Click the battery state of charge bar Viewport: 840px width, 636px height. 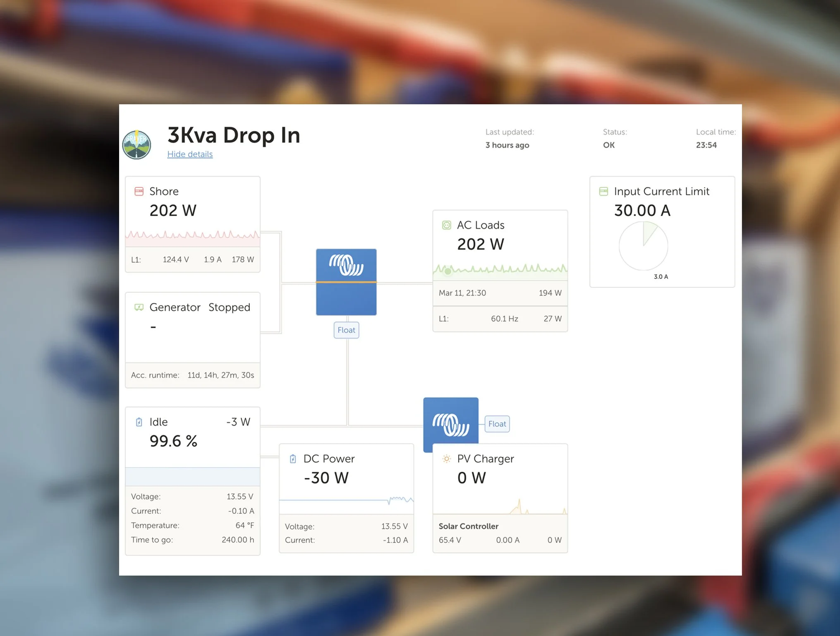pos(192,477)
